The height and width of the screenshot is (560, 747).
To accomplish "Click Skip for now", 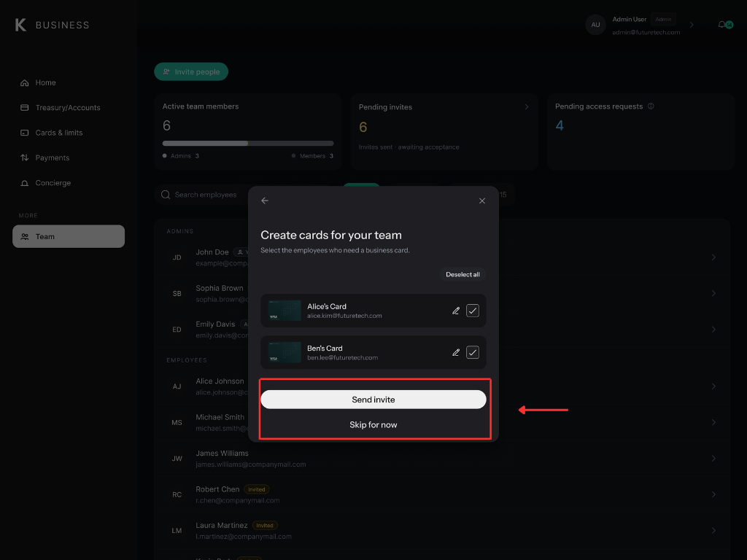I will coord(373,425).
